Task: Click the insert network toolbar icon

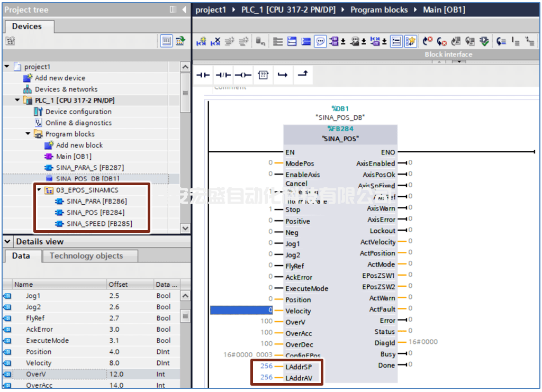Action: point(202,42)
